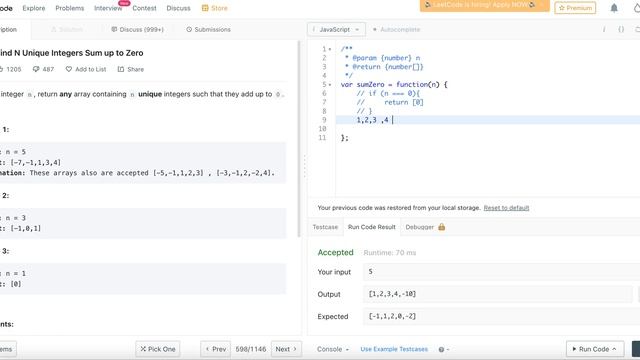Open the Solution tab
The height and width of the screenshot is (360, 640).
coord(67,29)
